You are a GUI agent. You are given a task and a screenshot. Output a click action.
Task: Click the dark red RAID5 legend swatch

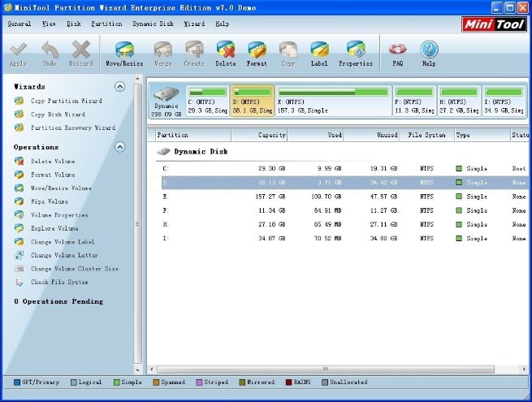288,383
